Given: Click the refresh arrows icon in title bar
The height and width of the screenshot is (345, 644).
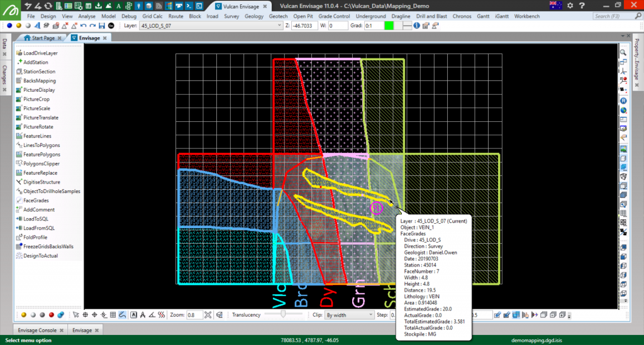Looking at the screenshot, I should pos(48,6).
